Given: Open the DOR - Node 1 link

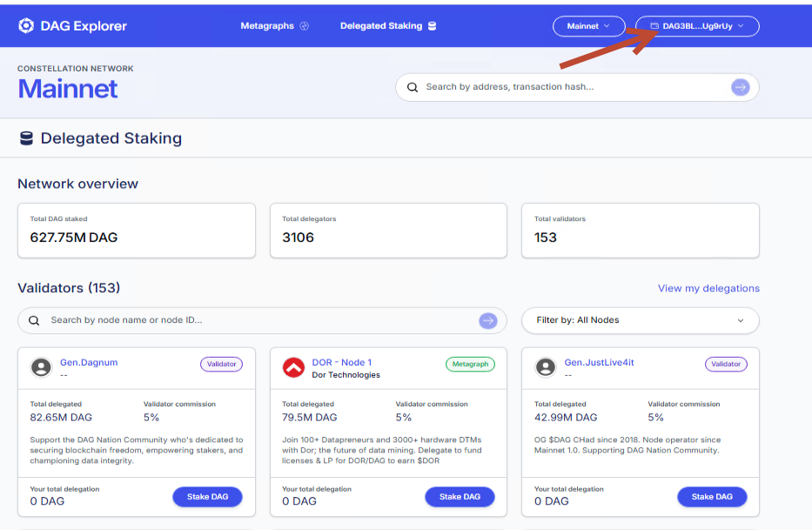Looking at the screenshot, I should (342, 362).
